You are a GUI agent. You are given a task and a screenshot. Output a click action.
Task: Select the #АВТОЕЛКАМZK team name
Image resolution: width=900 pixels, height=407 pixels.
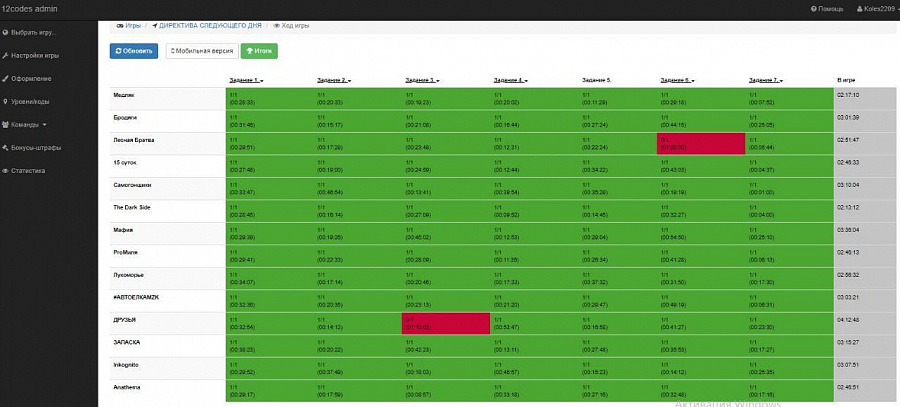pos(137,297)
